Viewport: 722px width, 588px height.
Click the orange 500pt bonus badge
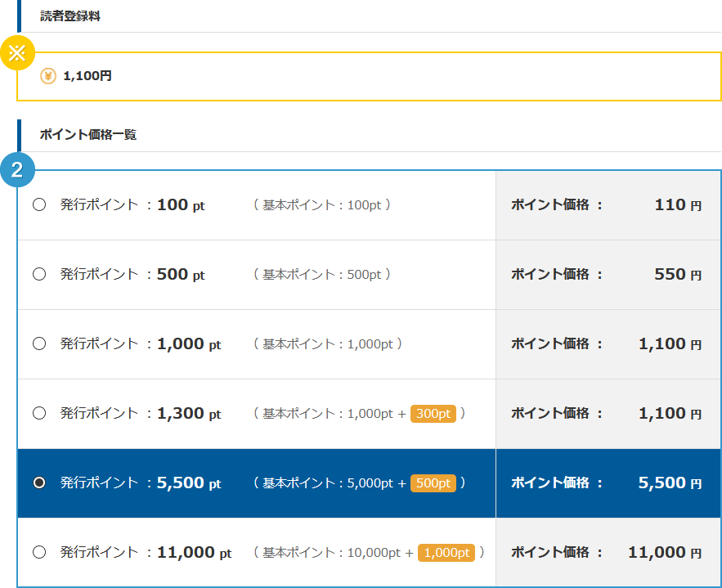click(433, 483)
